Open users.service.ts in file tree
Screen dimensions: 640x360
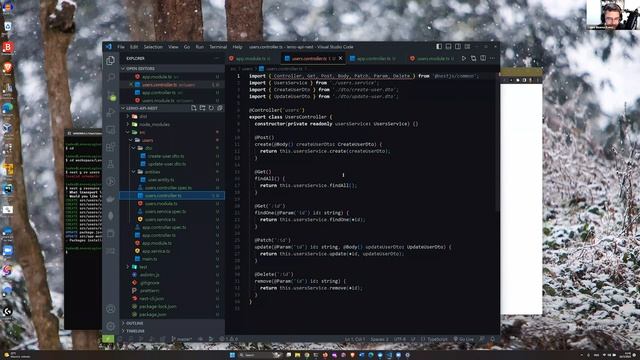coord(172,219)
